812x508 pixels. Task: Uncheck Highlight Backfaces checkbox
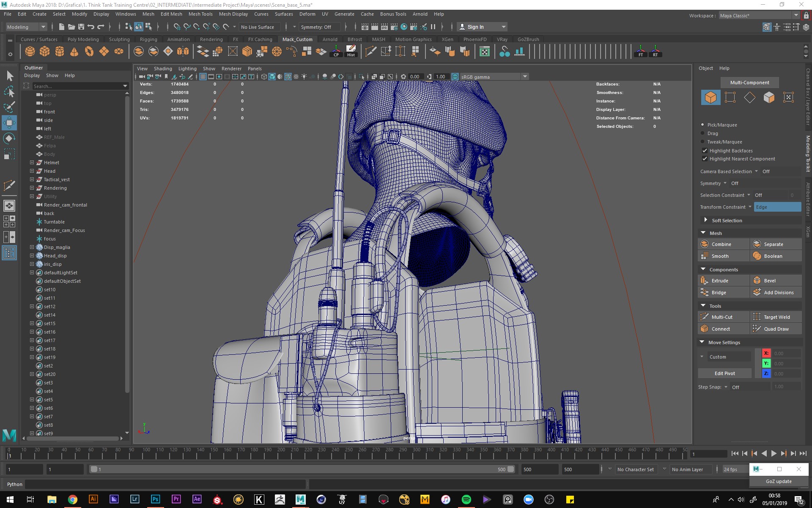(705, 151)
